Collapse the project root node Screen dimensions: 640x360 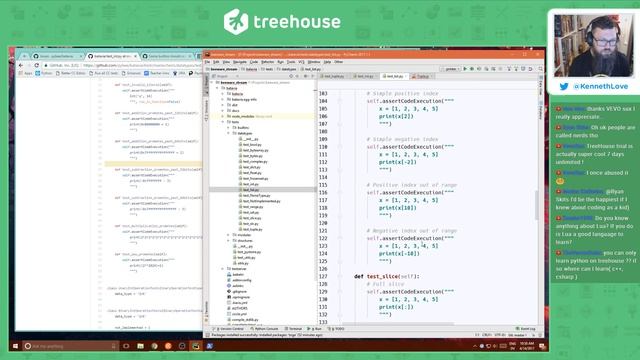(x=212, y=82)
